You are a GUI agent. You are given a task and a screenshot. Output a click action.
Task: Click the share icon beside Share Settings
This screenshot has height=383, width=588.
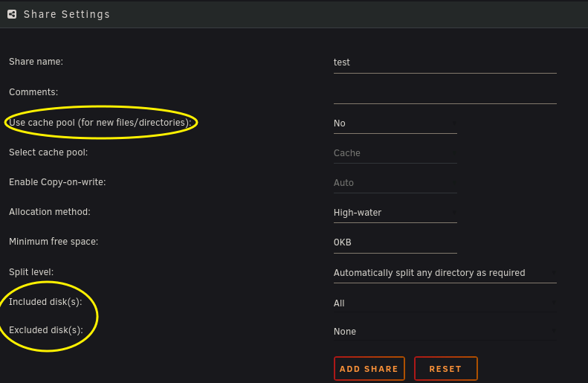[x=12, y=14]
